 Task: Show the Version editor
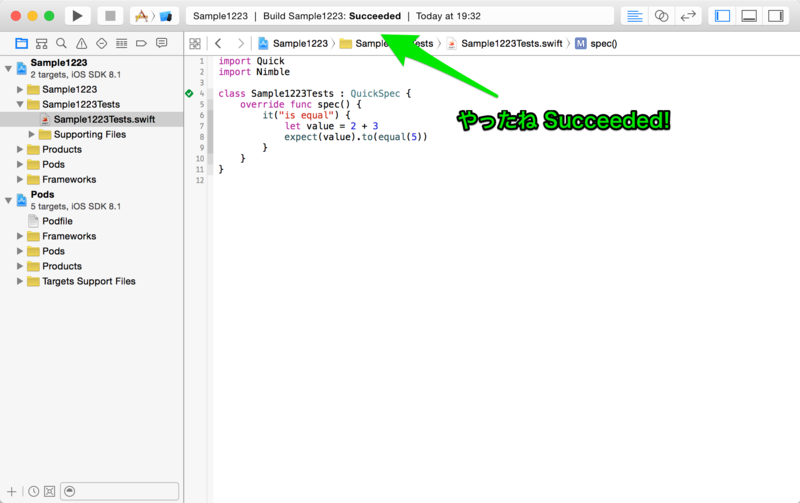click(688, 16)
